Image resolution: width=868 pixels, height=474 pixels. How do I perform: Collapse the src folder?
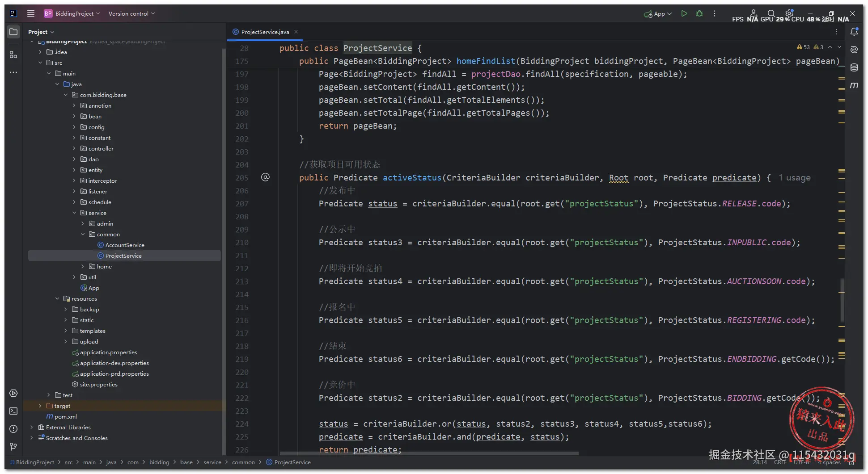pos(40,63)
